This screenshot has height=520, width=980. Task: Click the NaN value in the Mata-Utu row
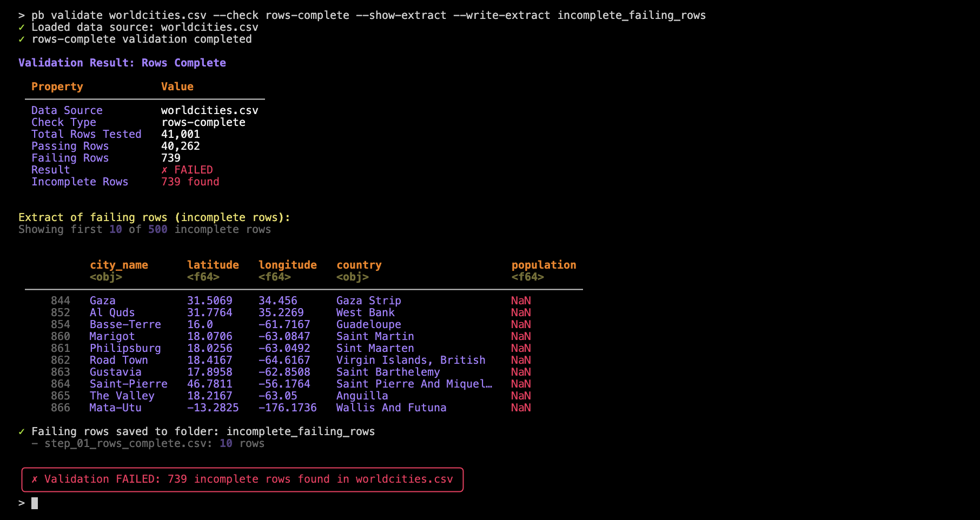[x=521, y=408]
